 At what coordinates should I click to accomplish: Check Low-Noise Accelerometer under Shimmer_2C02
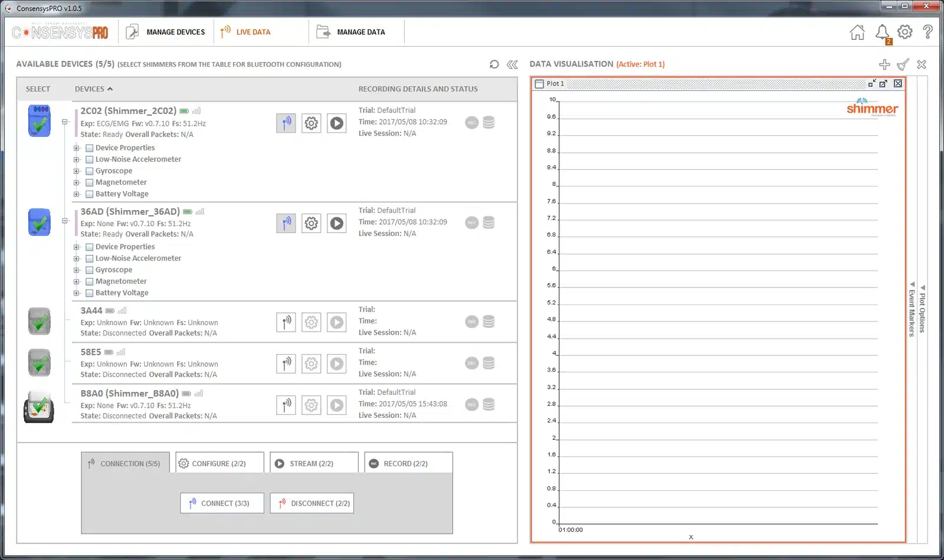click(x=90, y=159)
